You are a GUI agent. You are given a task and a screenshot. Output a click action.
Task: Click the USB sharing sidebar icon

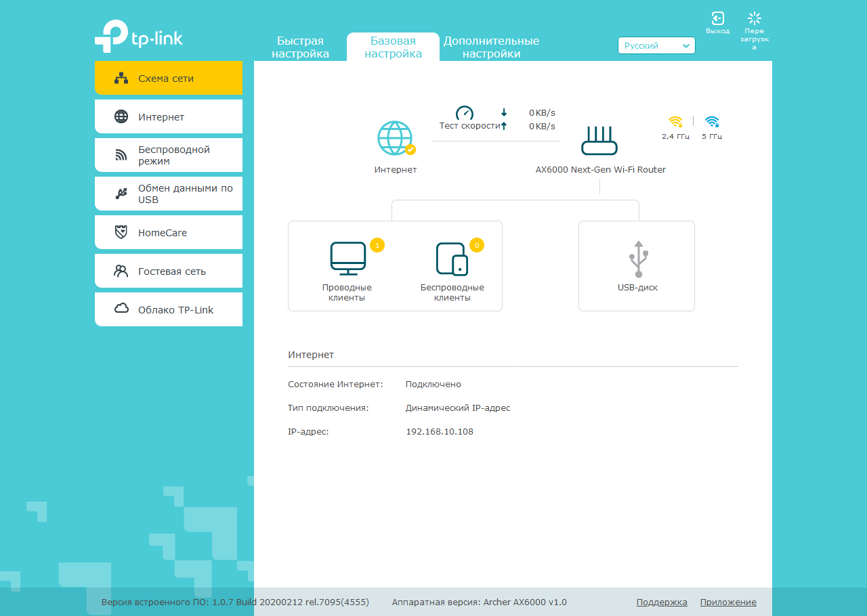click(121, 194)
